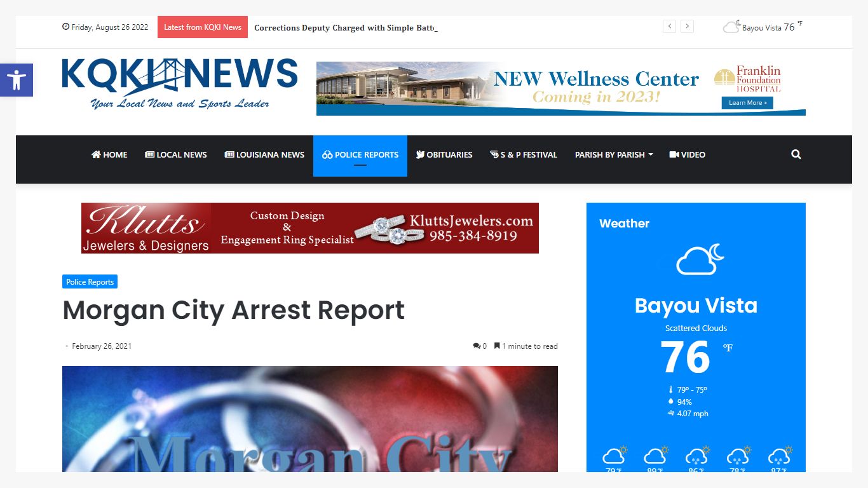Screen dimensions: 868x488
Task: Open the Klutts Jewelers banner ad
Action: [x=310, y=228]
